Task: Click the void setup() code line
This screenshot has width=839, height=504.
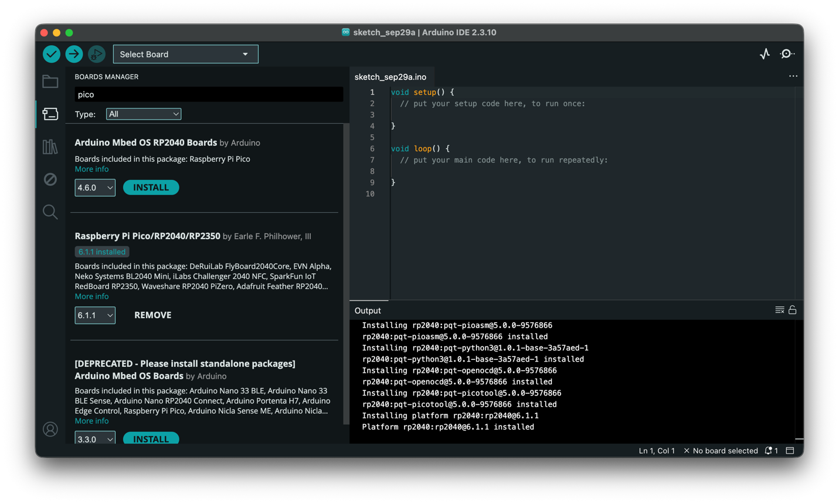Action: pyautogui.click(x=422, y=92)
